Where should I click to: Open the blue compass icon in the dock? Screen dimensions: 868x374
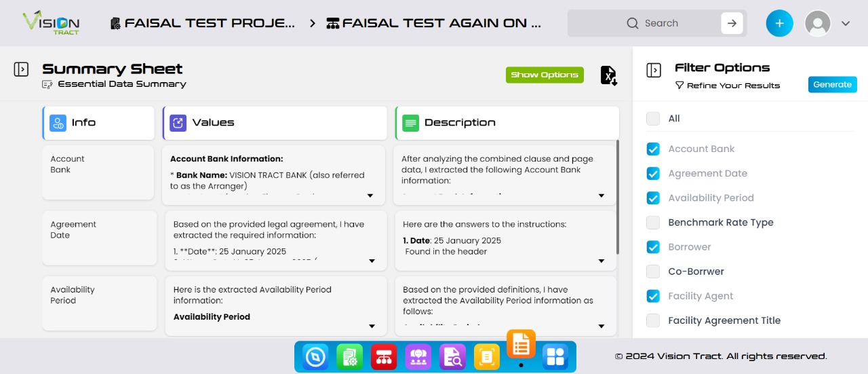315,356
